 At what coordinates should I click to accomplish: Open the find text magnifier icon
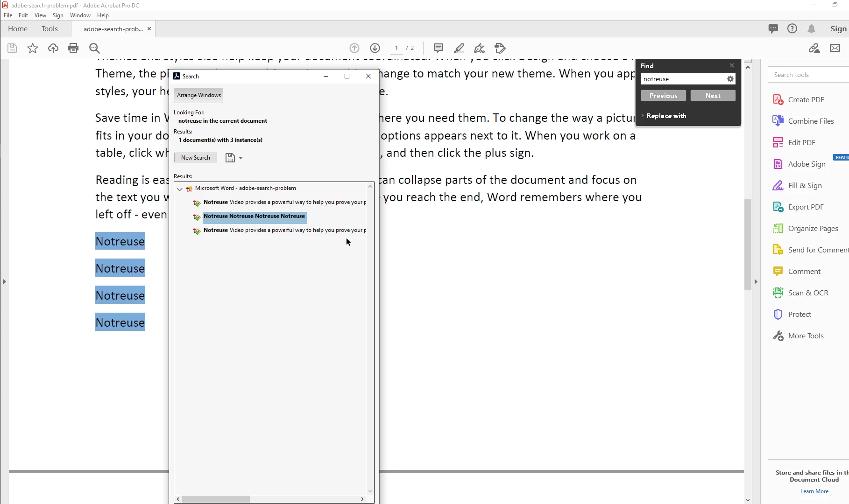pos(94,48)
